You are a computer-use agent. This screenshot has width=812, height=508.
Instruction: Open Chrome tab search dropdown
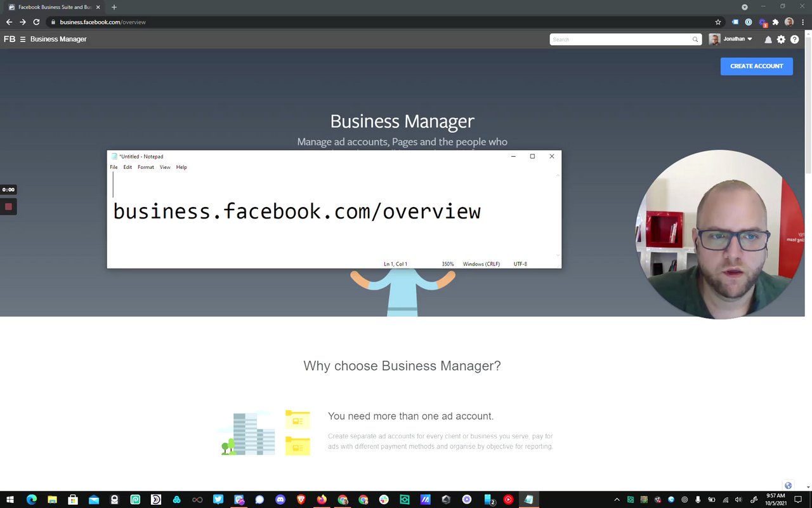tap(745, 7)
